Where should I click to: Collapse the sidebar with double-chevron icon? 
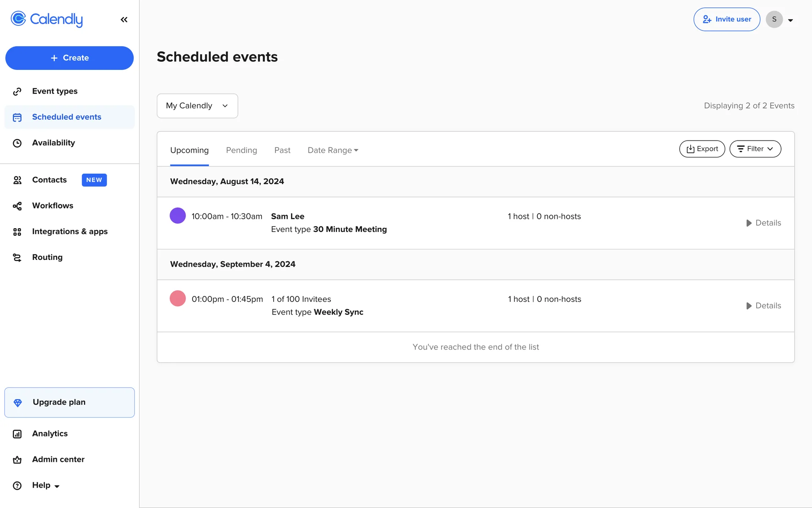[124, 19]
